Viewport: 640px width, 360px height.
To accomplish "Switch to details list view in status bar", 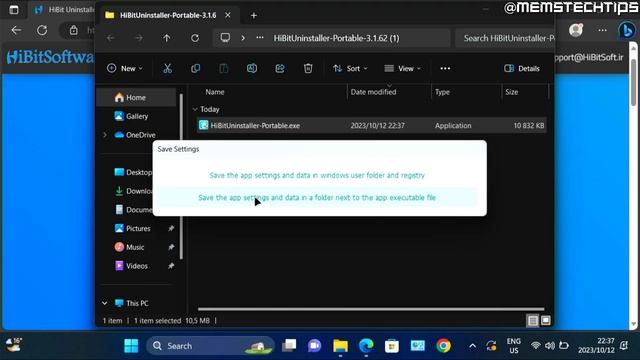I will [x=533, y=321].
